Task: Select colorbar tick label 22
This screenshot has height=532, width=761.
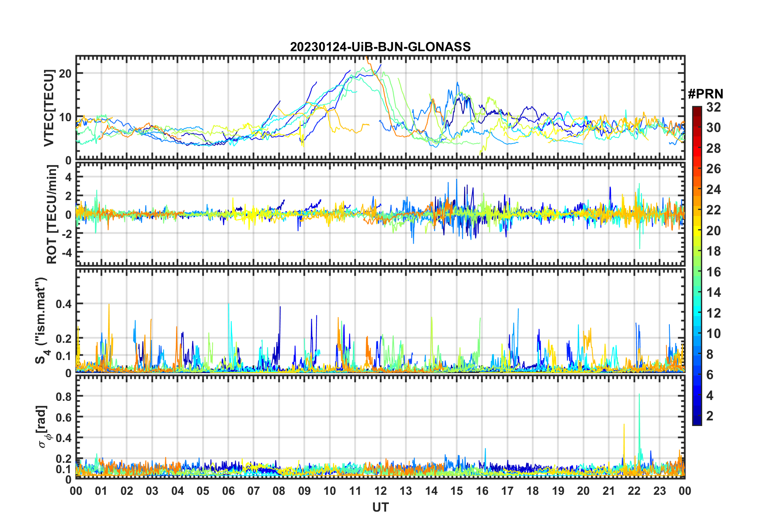Action: pyautogui.click(x=713, y=210)
